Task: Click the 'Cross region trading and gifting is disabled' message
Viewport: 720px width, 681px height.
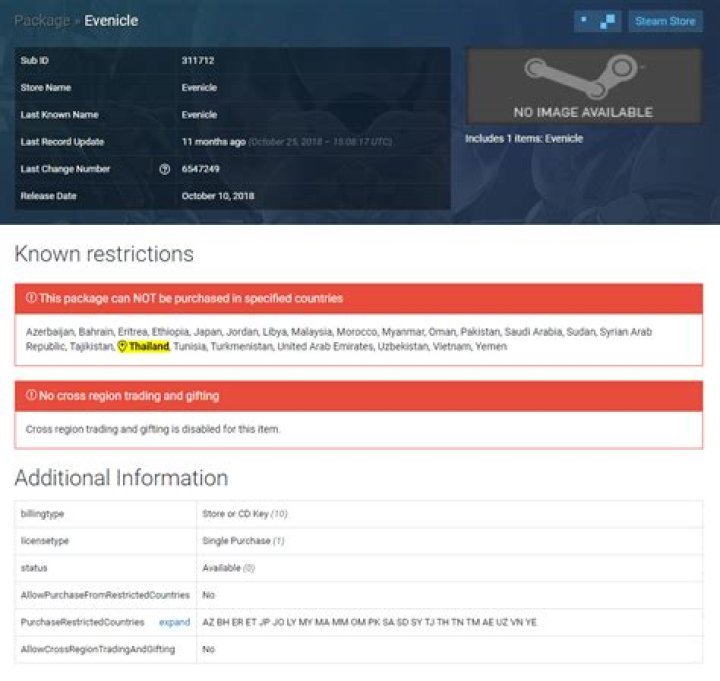Action: (x=153, y=429)
